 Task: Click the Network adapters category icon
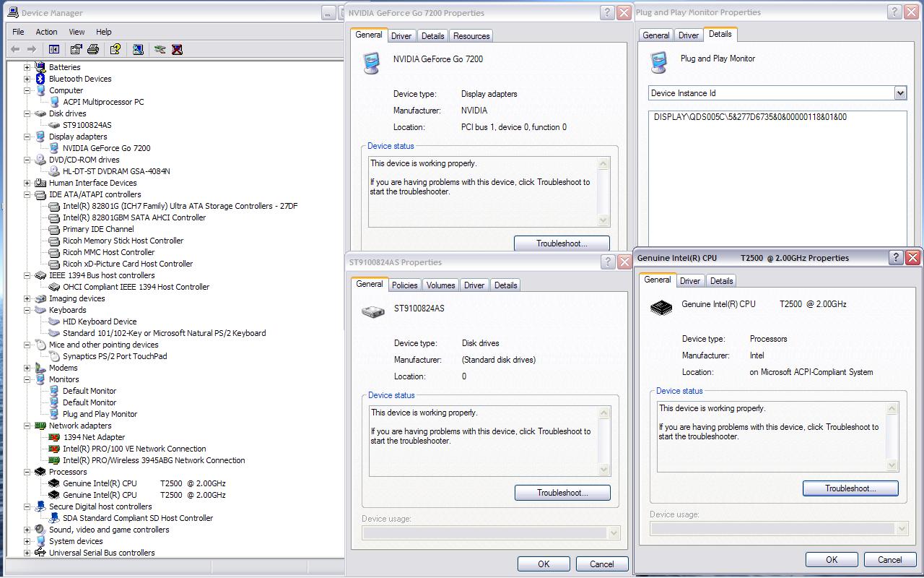40,426
